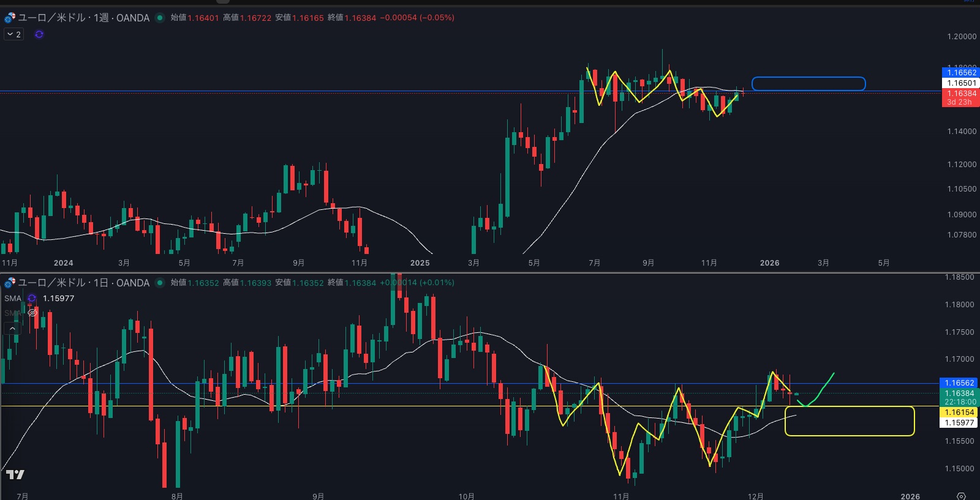This screenshot has width=980, height=500.
Task: Click the purple refresh icon beside the SMA label
Action: 32,299
